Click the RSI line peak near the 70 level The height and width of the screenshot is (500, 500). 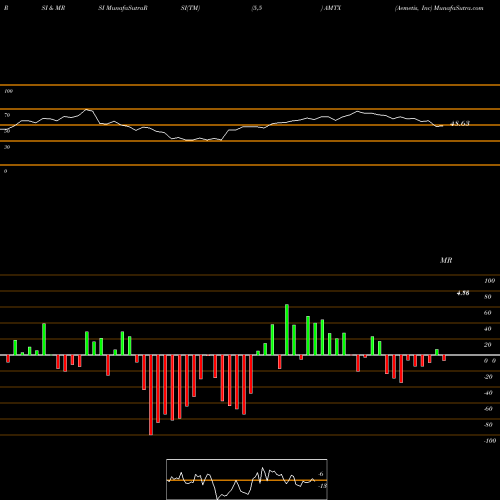pyautogui.click(x=87, y=109)
